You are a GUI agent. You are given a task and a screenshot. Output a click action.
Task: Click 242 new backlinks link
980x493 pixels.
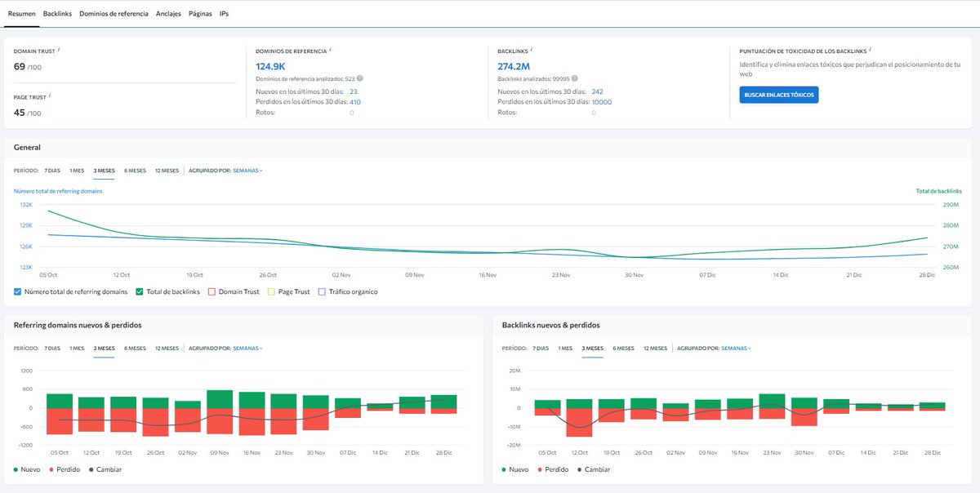point(598,91)
